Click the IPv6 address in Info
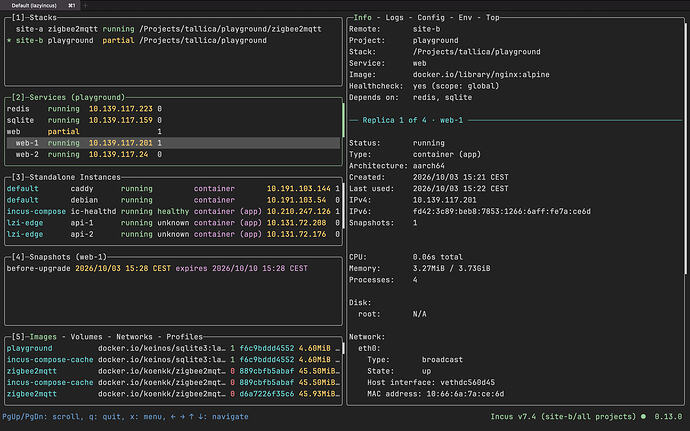 pyautogui.click(x=502, y=212)
